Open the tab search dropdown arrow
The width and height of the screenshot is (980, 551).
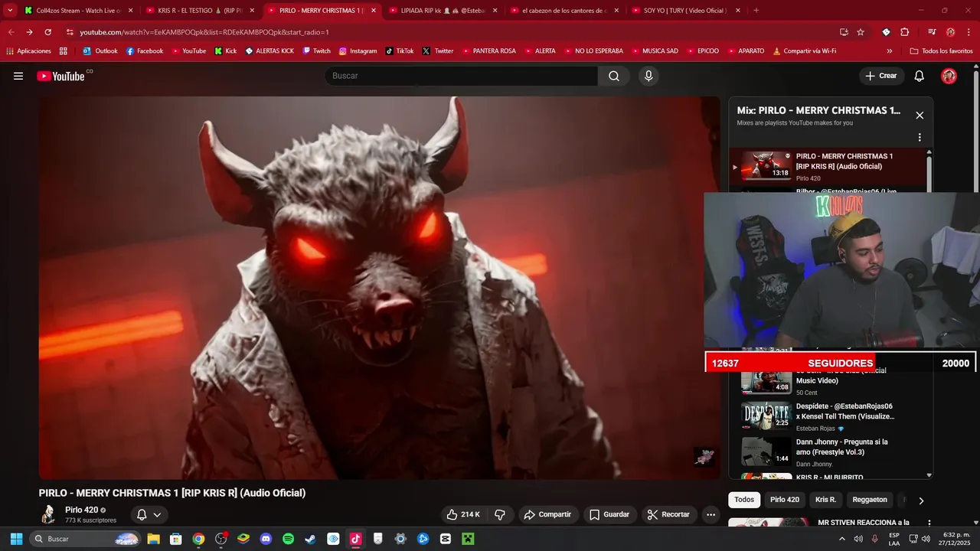10,11
